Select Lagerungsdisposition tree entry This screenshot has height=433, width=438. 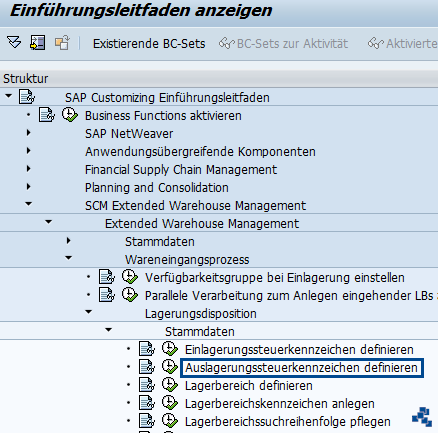(x=201, y=314)
